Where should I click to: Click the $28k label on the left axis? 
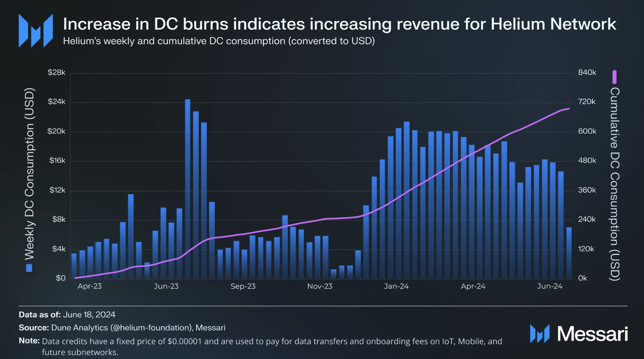(x=56, y=72)
